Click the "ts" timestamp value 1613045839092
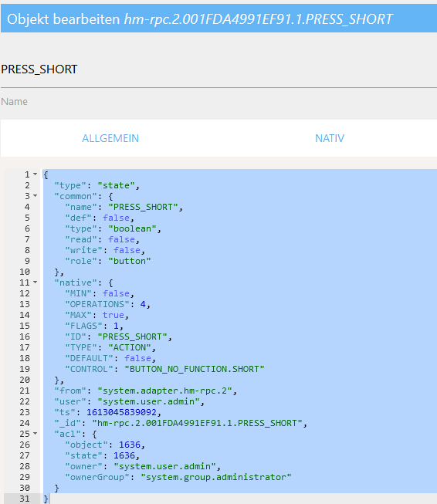The image size is (437, 504). [121, 412]
